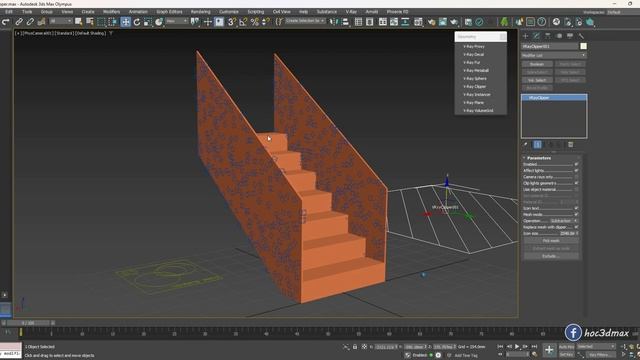Screen dimensions: 640x360
Task: Open Select by Name dialog icon
Action: 90,22
